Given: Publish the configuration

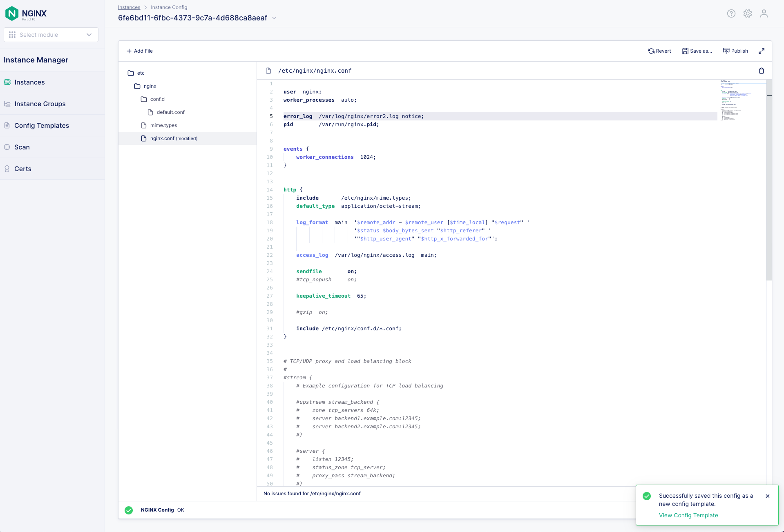Looking at the screenshot, I should (735, 51).
